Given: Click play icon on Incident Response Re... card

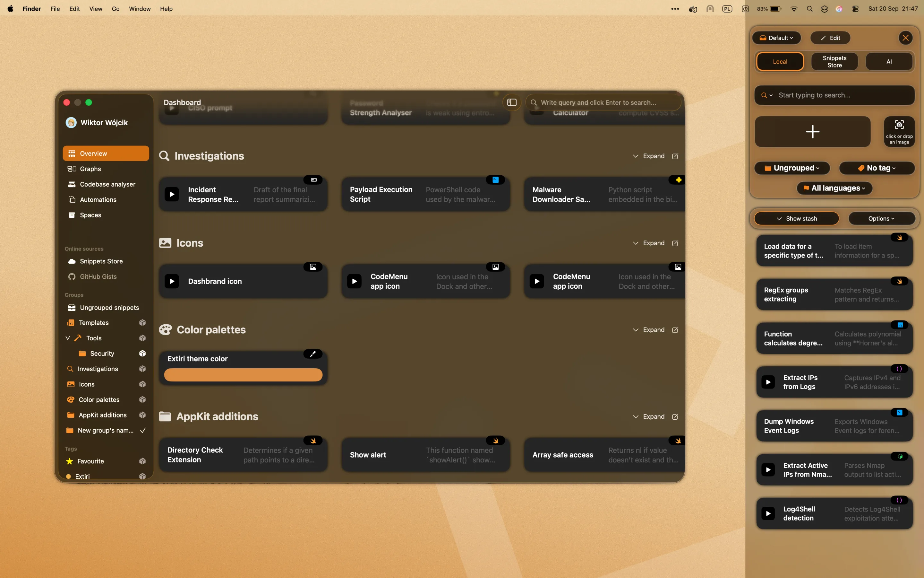Looking at the screenshot, I should [x=172, y=194].
